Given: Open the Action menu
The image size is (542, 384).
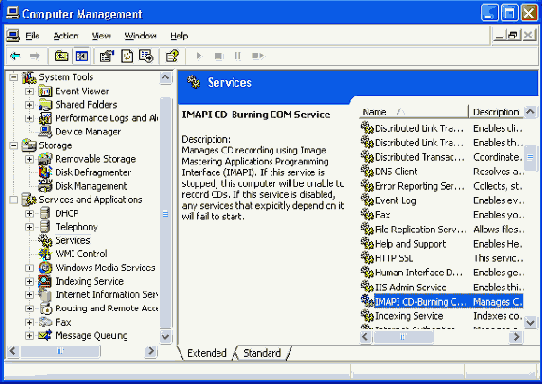Looking at the screenshot, I should point(66,36).
